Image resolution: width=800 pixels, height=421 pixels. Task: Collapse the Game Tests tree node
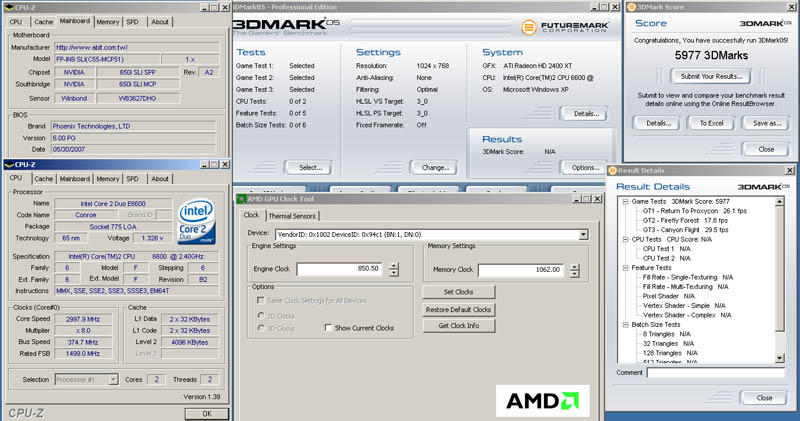(625, 202)
